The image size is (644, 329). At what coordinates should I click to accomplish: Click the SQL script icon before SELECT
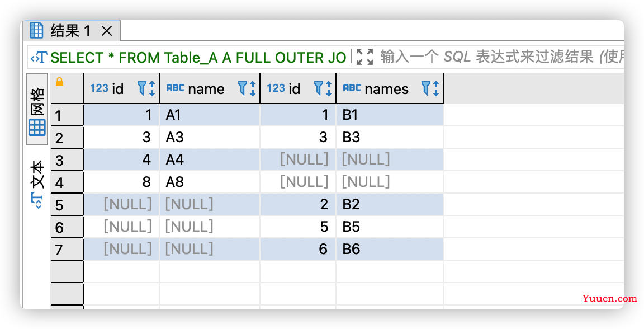(39, 58)
